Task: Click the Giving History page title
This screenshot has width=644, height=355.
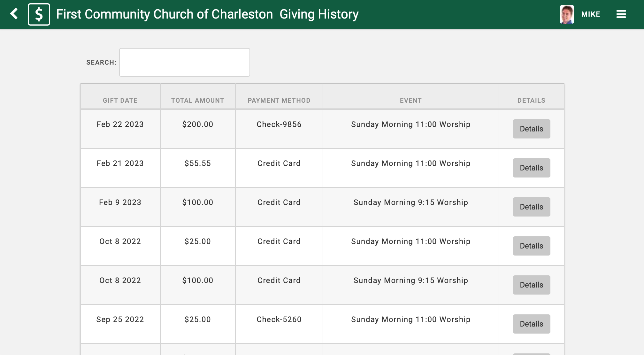Action: click(319, 14)
